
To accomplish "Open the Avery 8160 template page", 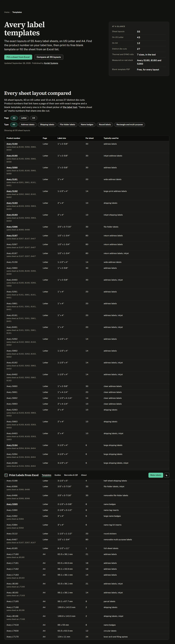I will (12, 156).
